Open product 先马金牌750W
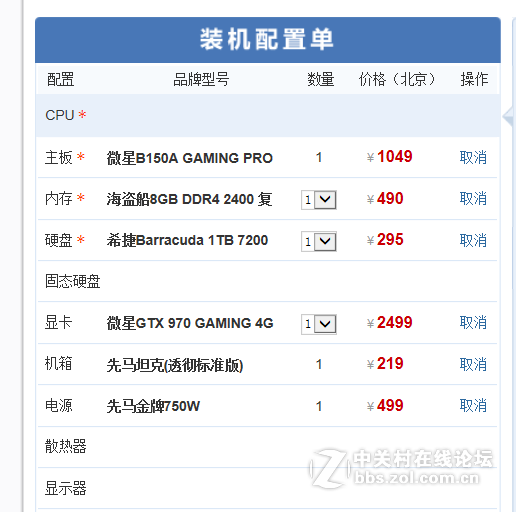The height and width of the screenshot is (512, 516). click(x=153, y=406)
